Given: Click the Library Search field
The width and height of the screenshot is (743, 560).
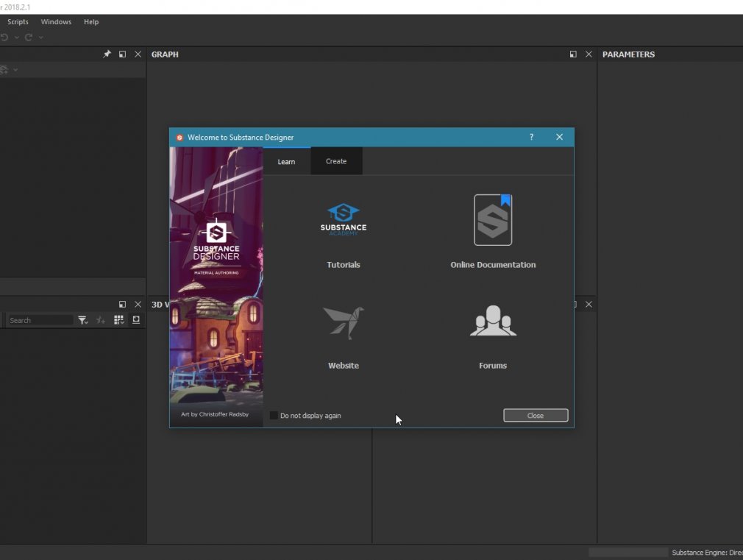Looking at the screenshot, I should (40, 321).
